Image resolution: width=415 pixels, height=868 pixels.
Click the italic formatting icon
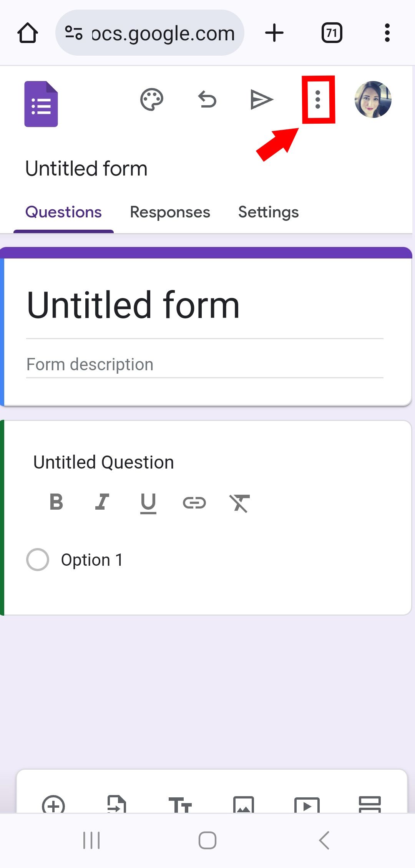coord(102,502)
